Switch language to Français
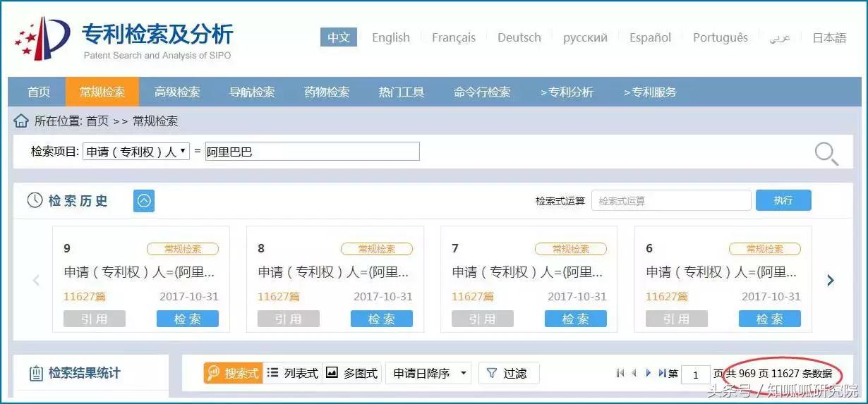Viewport: 868px width, 404px height. click(454, 37)
